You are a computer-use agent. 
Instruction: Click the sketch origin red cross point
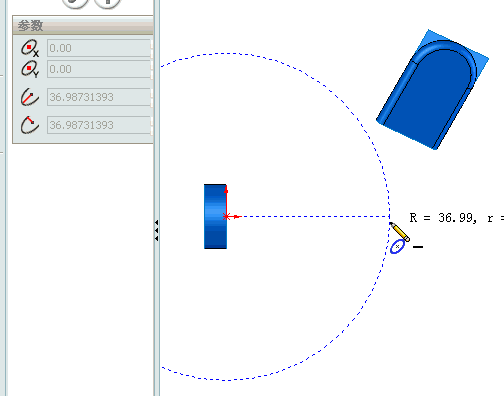[226, 217]
